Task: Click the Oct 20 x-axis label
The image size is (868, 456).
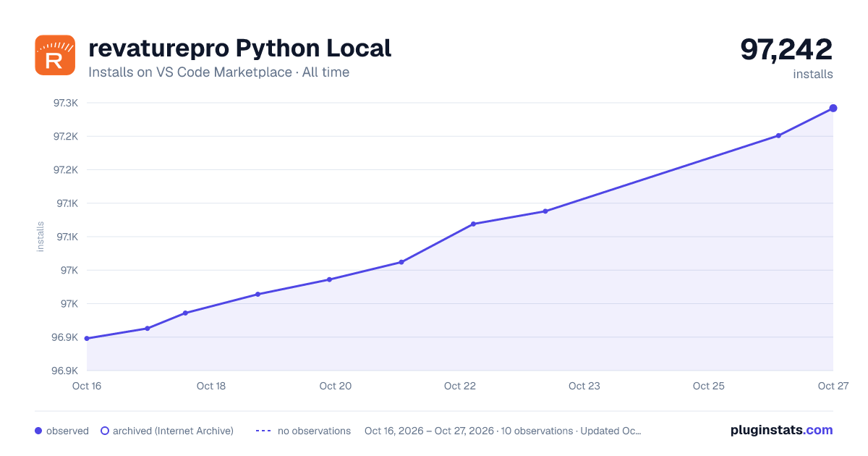Action: pos(336,386)
